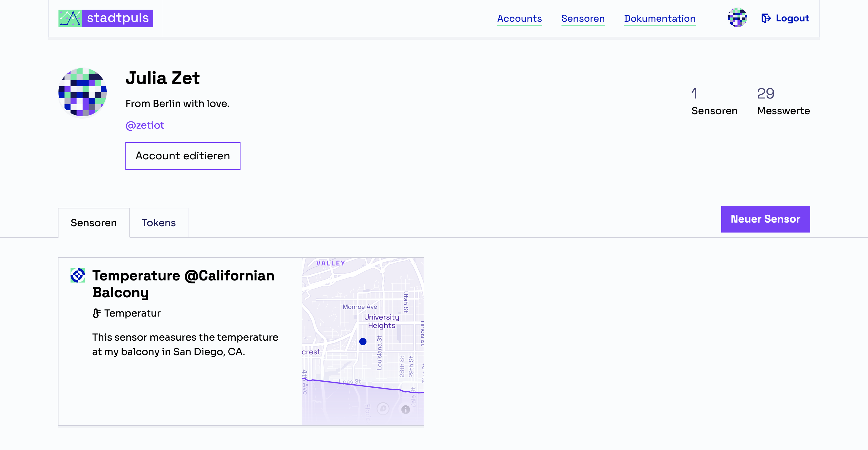The image size is (868, 450).
Task: Open the stadtpuls logo home link
Action: point(105,18)
